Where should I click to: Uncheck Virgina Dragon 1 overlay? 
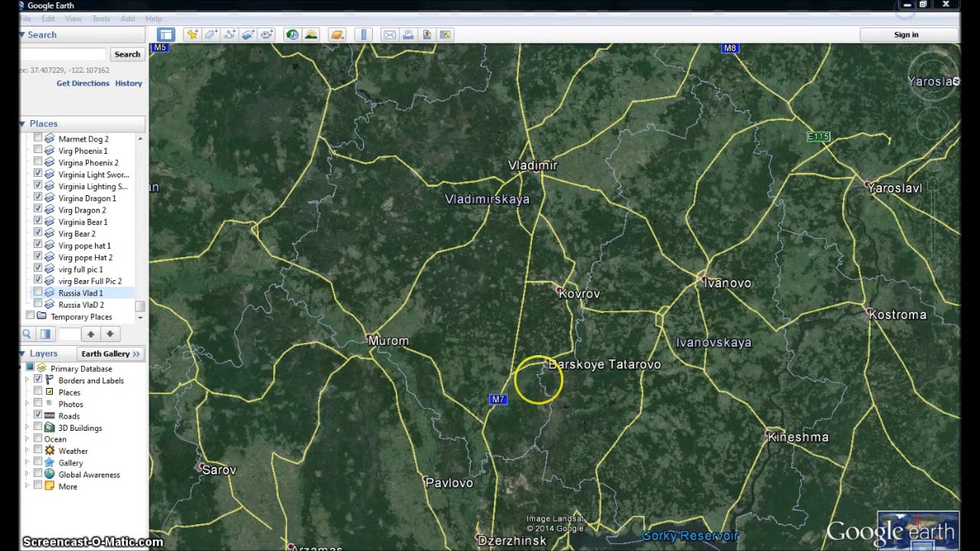38,198
